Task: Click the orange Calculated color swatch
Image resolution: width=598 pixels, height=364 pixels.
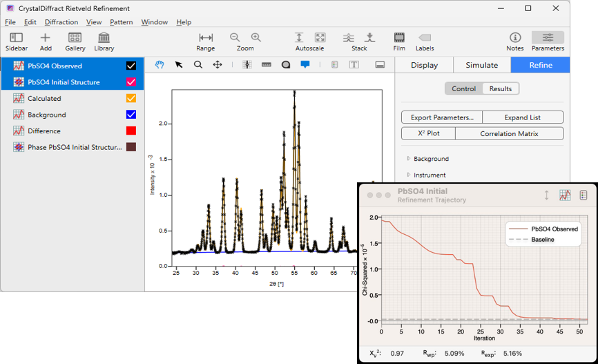Action: pyautogui.click(x=131, y=99)
